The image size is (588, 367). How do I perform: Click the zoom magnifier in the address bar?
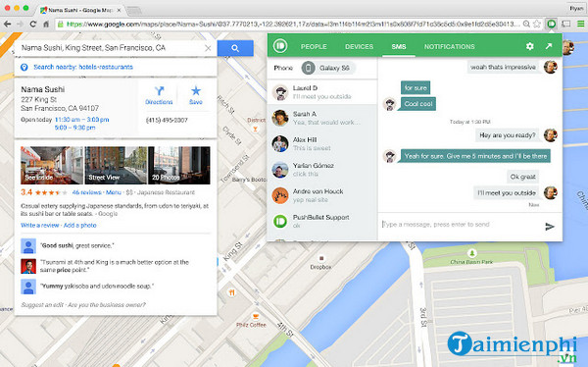(526, 24)
